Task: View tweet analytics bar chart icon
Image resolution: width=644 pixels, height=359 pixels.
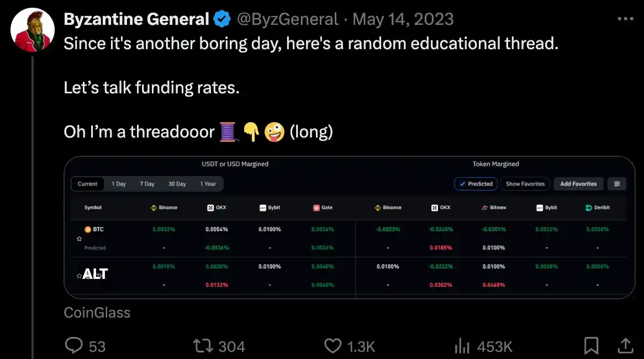Action: [x=462, y=346]
